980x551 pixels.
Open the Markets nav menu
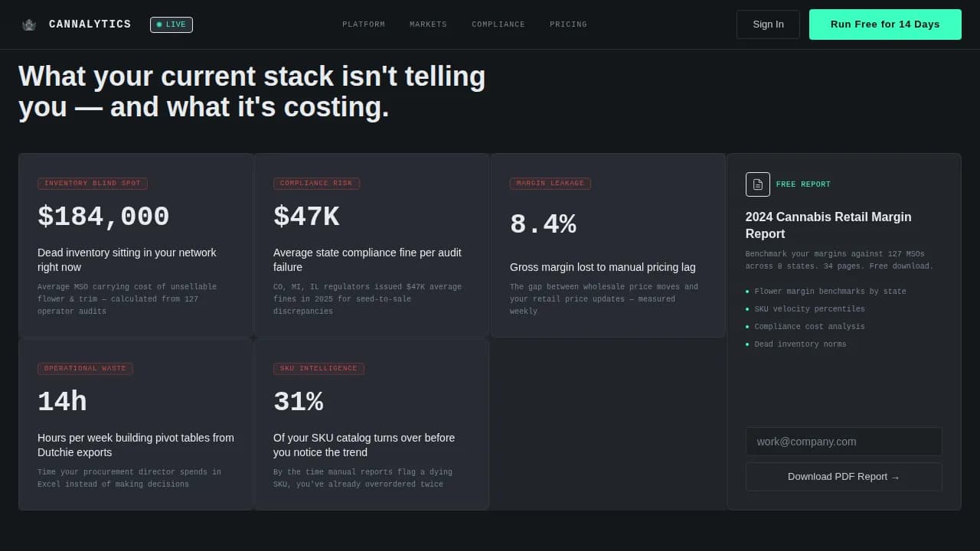click(428, 24)
